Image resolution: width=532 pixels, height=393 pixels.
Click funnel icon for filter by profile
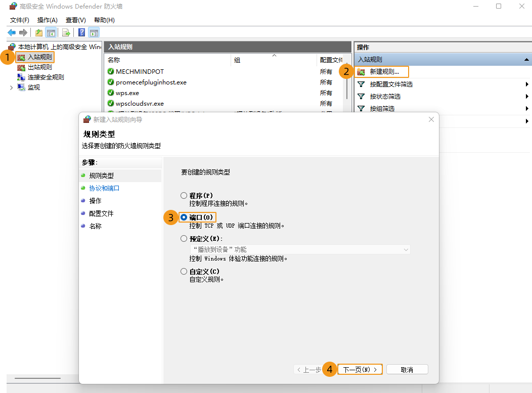click(x=362, y=84)
